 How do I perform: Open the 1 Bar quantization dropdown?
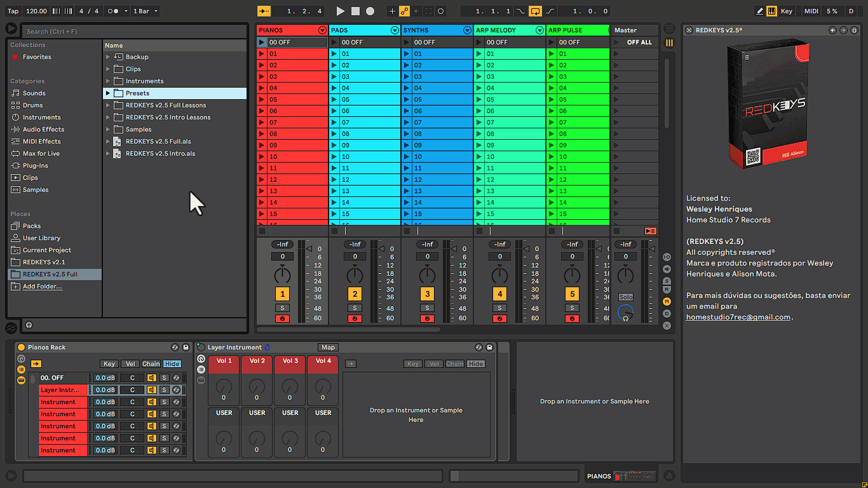[x=147, y=11]
